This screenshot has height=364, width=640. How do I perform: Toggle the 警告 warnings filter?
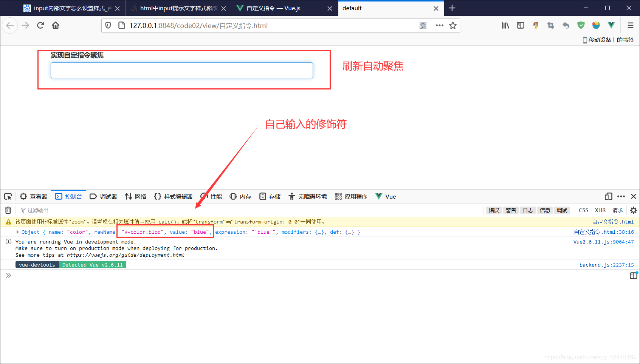511,210
